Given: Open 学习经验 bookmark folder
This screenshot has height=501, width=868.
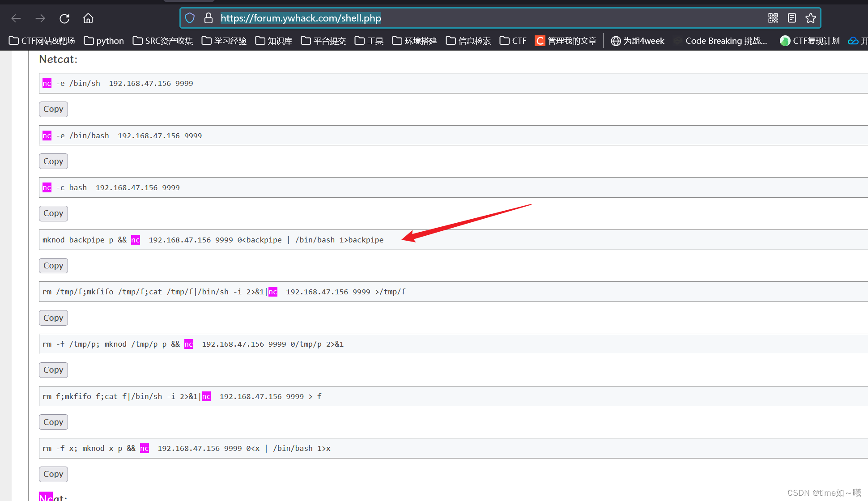Looking at the screenshot, I should 224,41.
